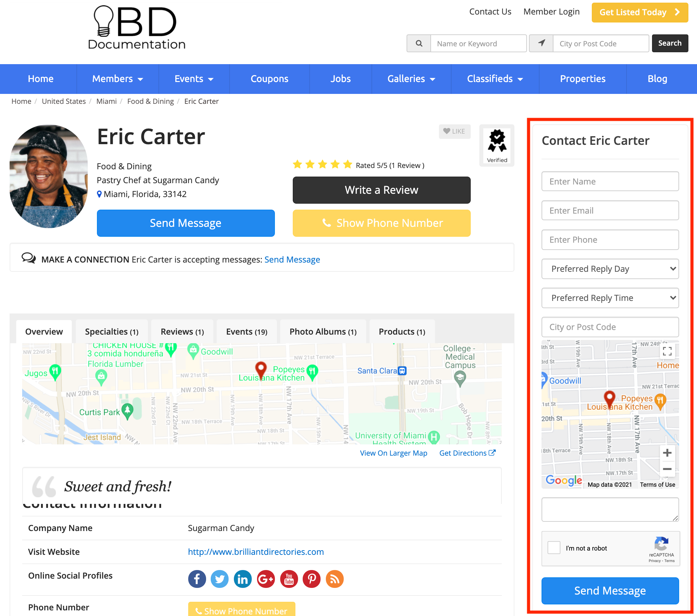Image resolution: width=697 pixels, height=616 pixels.
Task: Toggle the LIKE heart button
Action: click(x=454, y=131)
